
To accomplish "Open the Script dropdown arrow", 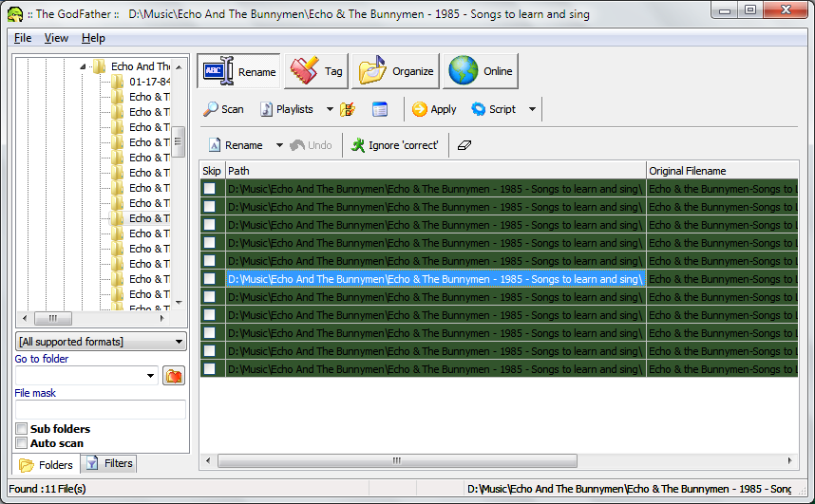I will (532, 109).
